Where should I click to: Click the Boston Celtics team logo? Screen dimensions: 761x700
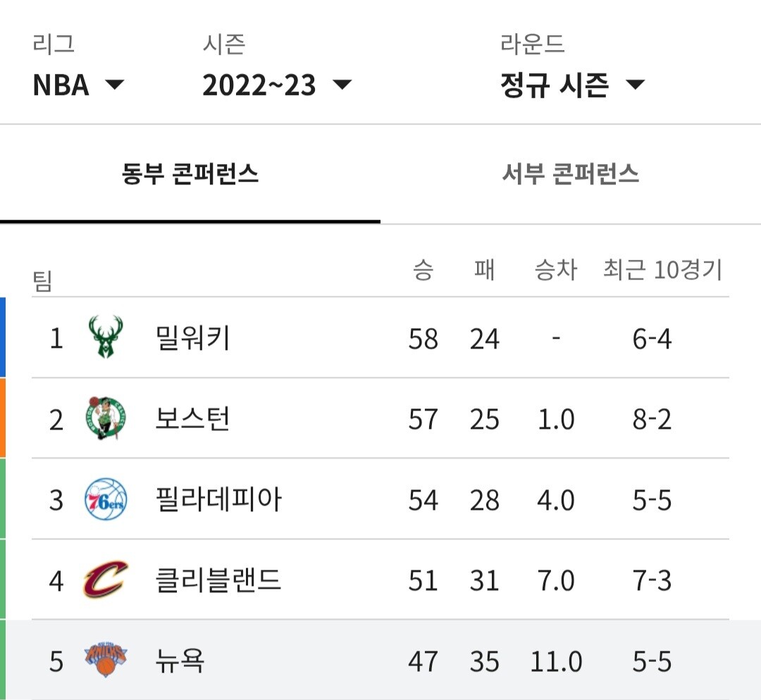pos(105,418)
